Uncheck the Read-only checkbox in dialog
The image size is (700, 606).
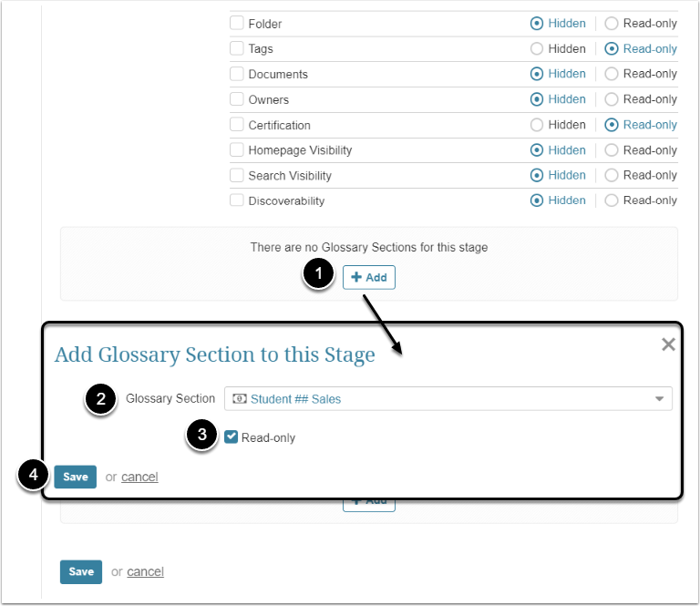[232, 437]
